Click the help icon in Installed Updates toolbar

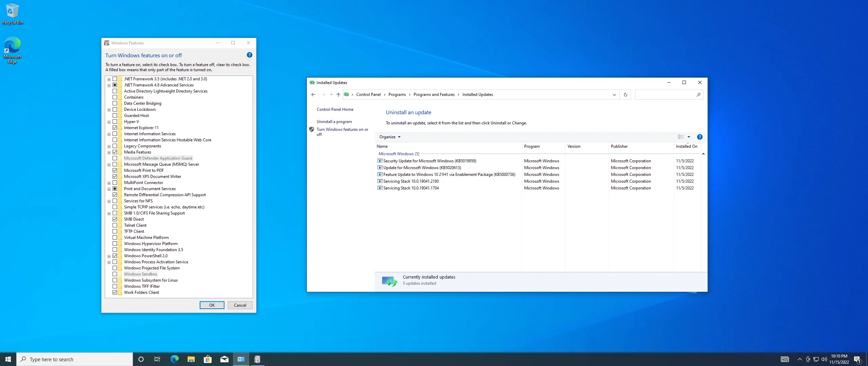point(699,137)
